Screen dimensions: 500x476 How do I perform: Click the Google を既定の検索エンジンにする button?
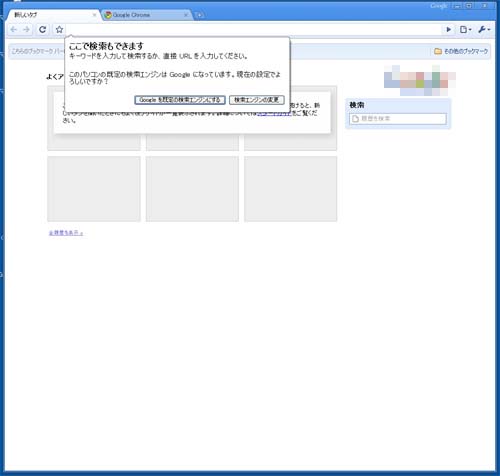(180, 100)
